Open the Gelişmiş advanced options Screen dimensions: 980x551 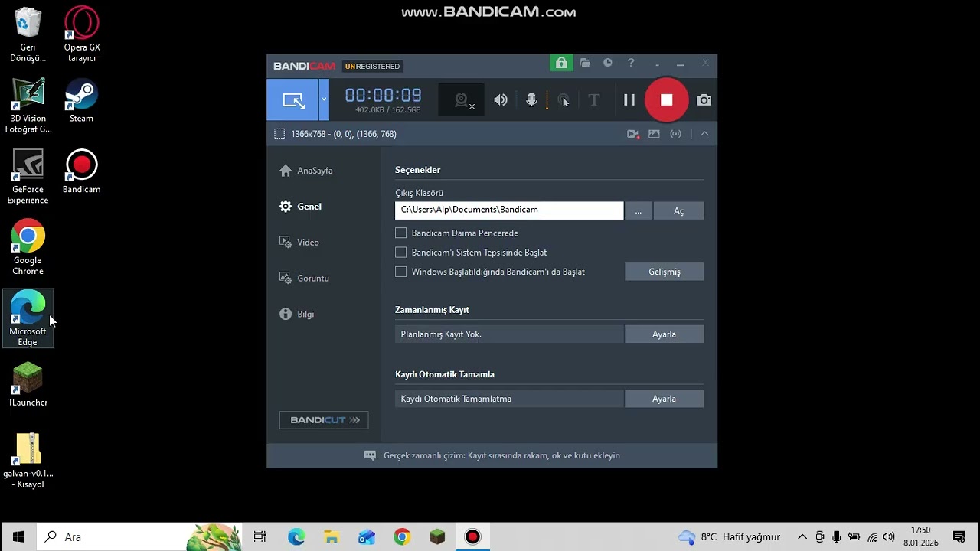click(665, 272)
